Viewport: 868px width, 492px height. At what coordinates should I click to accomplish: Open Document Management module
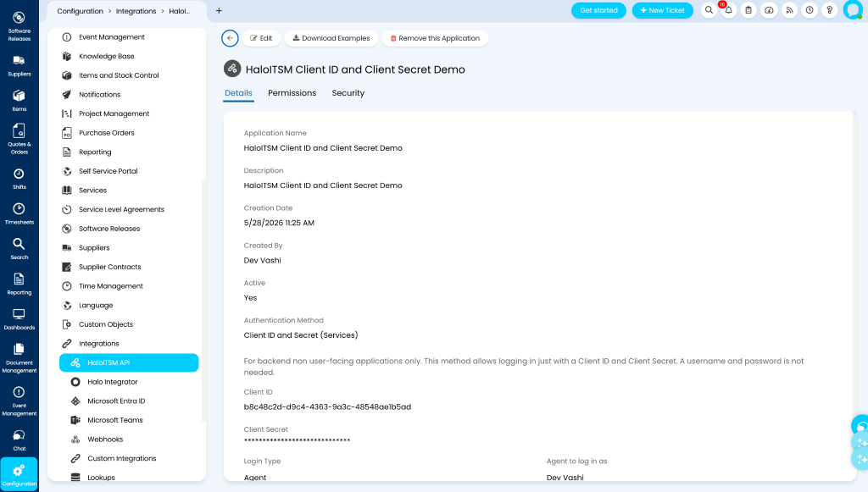(19, 357)
